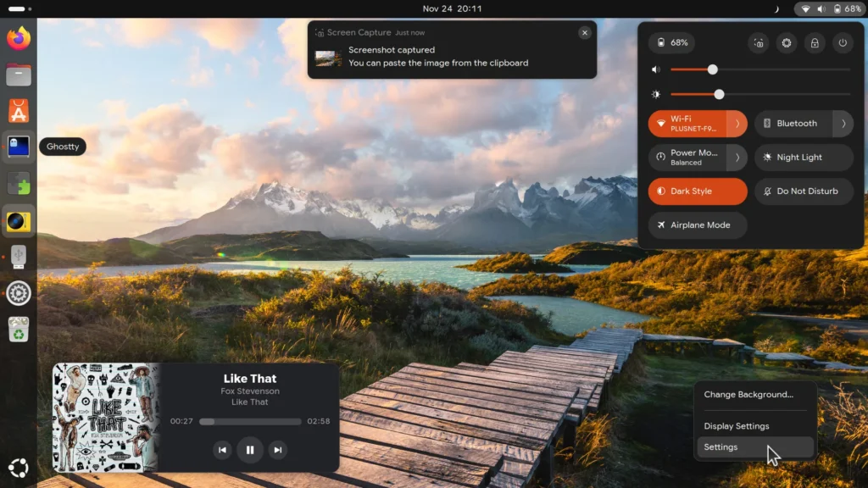The width and height of the screenshot is (868, 488).
Task: Open settings via the gear icon in quick settings
Action: pyautogui.click(x=787, y=42)
